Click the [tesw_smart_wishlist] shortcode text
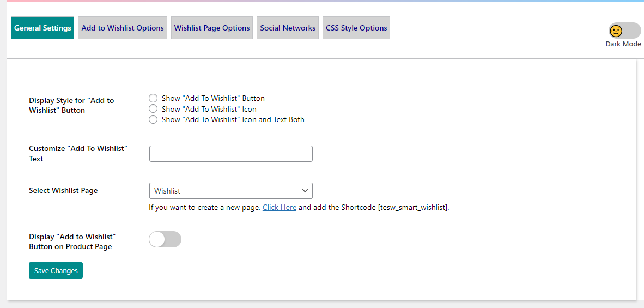644x308 pixels. (413, 207)
